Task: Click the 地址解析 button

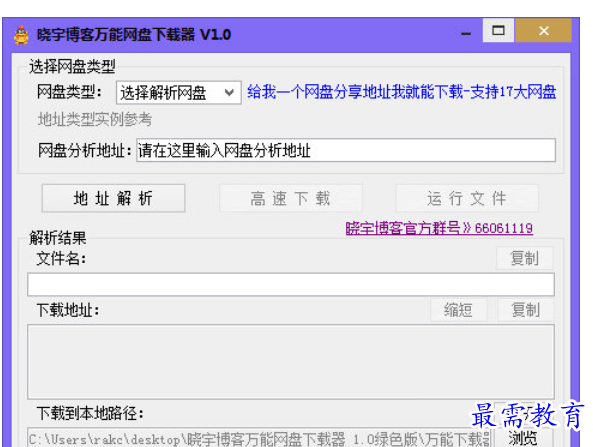Action: click(x=113, y=198)
